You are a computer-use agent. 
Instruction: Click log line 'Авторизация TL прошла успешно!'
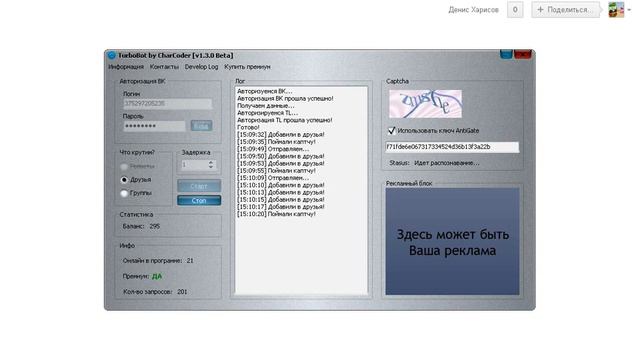[x=284, y=120]
